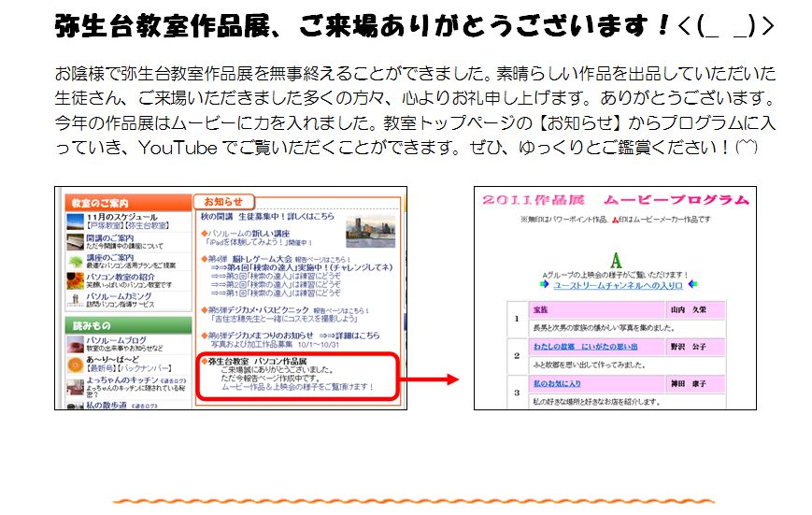This screenshot has width=812, height=515.
Task: Click the パソルームブログ thumbnail icon
Action: click(75, 343)
